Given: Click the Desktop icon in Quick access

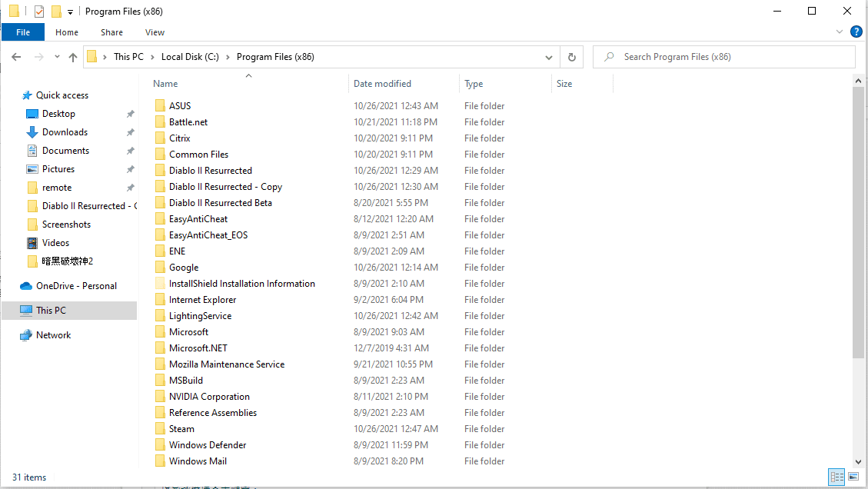Looking at the screenshot, I should (32, 114).
